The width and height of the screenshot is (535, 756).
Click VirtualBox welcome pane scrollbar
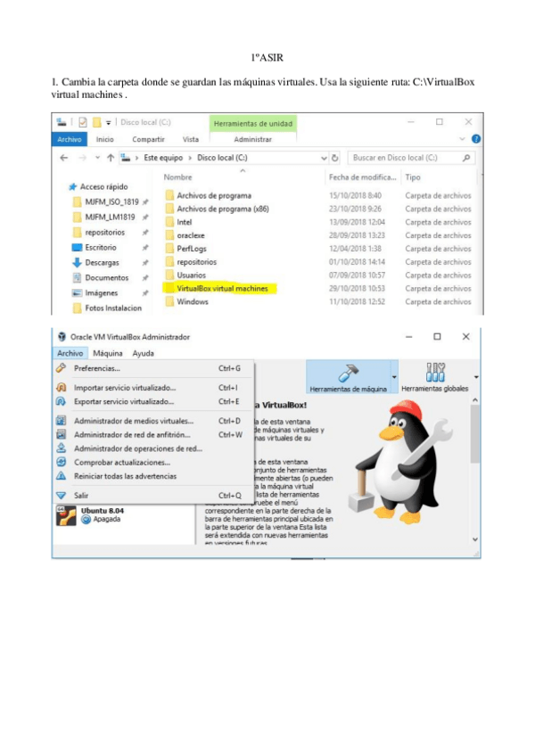(475, 434)
